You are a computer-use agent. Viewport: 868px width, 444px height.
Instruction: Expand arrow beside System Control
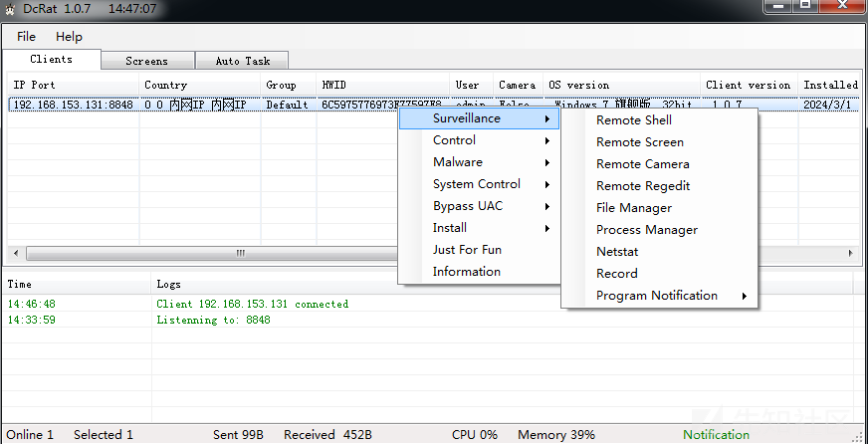pyautogui.click(x=546, y=184)
